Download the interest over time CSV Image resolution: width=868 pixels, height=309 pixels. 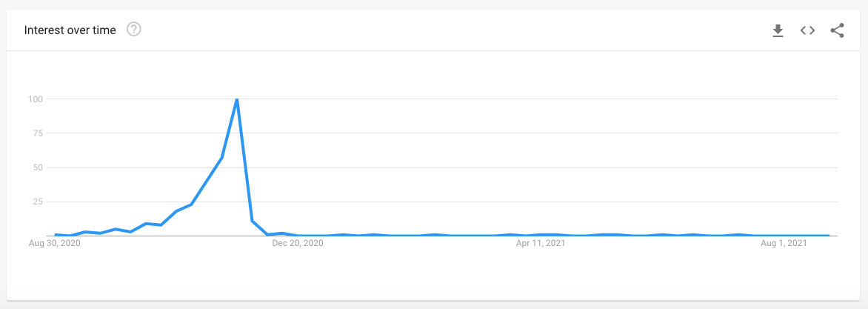pyautogui.click(x=778, y=30)
